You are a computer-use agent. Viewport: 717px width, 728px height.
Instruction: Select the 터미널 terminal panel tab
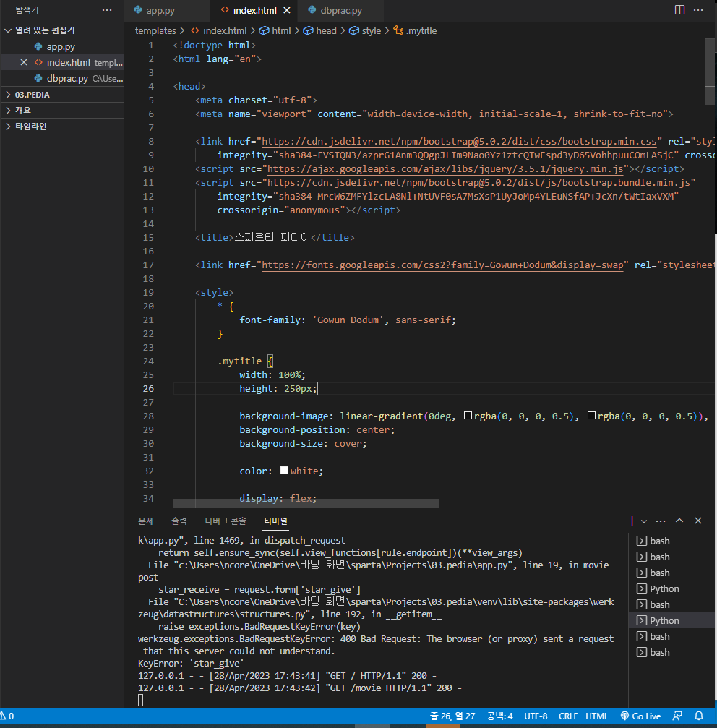[275, 521]
